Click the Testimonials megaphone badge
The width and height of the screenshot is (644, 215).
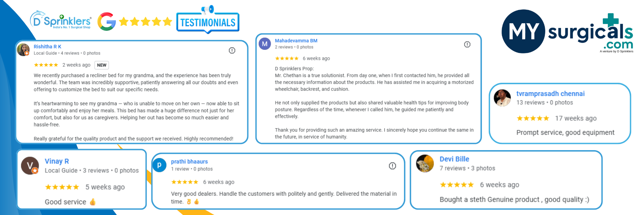click(208, 19)
